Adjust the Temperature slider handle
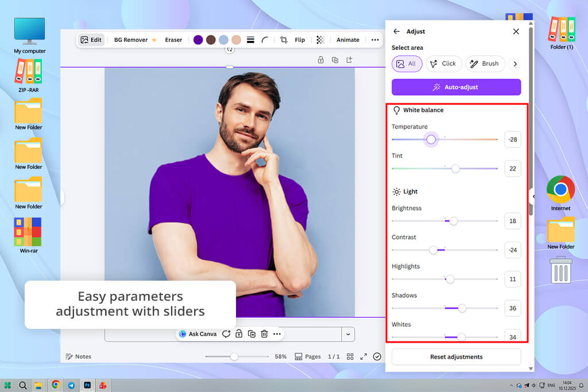This screenshot has width=588, height=392. 431,139
